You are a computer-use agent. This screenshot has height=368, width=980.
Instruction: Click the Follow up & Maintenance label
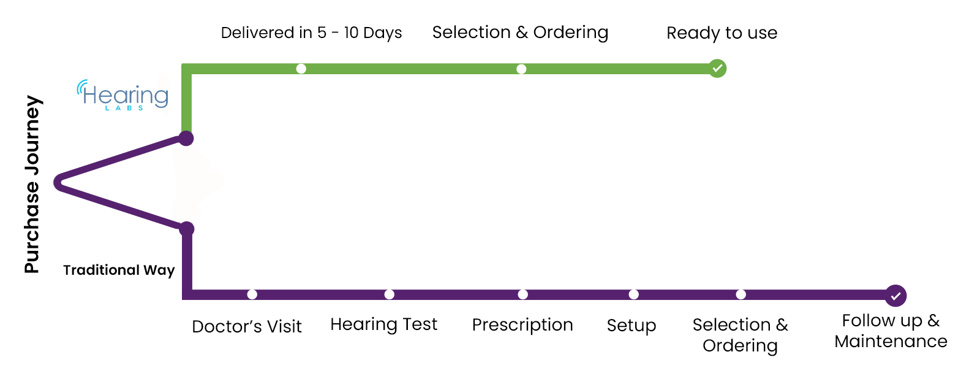point(891,331)
